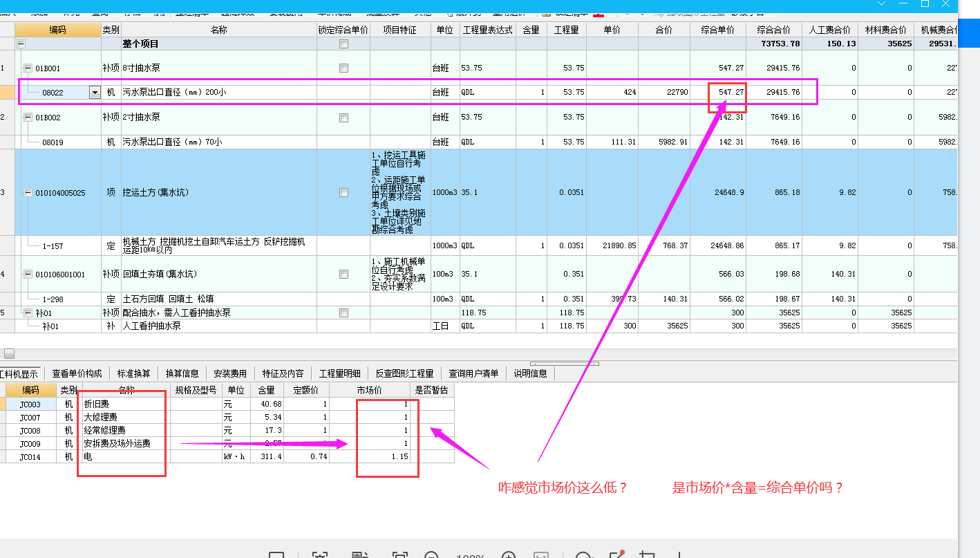
Task: Tick the lock-price checkbox for 整个项目
Action: click(x=343, y=44)
